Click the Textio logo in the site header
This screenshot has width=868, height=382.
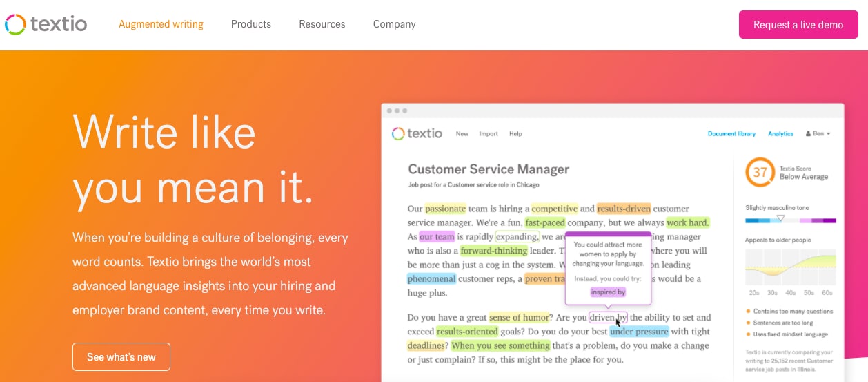(x=46, y=24)
